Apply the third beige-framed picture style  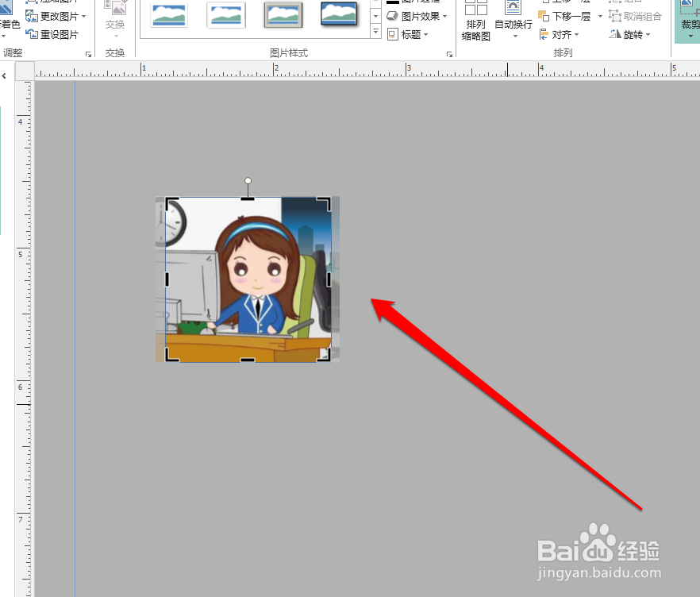click(283, 15)
